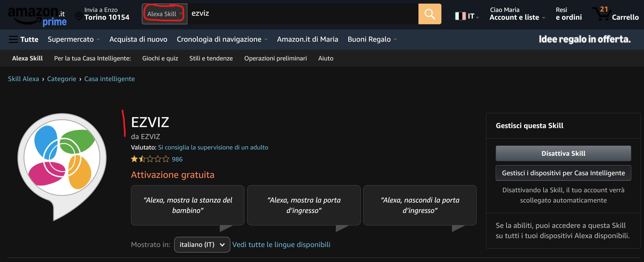
Task: Open the Tutte hamburger menu
Action: [x=24, y=39]
